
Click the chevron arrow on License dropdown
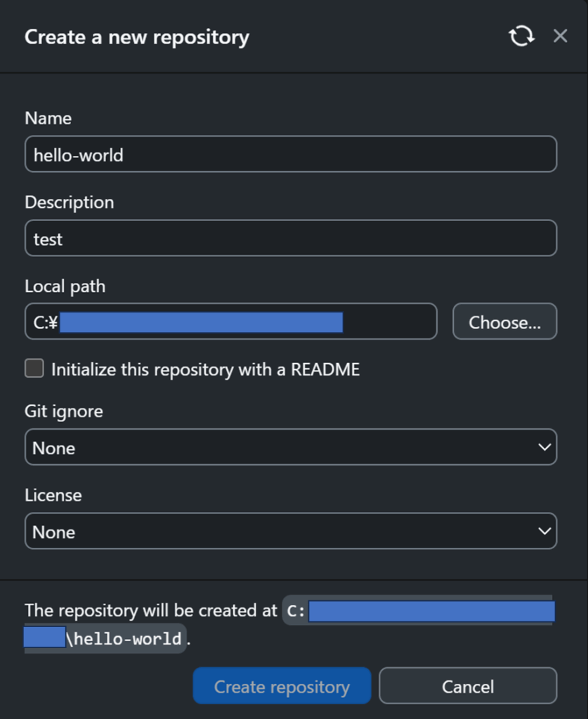(544, 531)
